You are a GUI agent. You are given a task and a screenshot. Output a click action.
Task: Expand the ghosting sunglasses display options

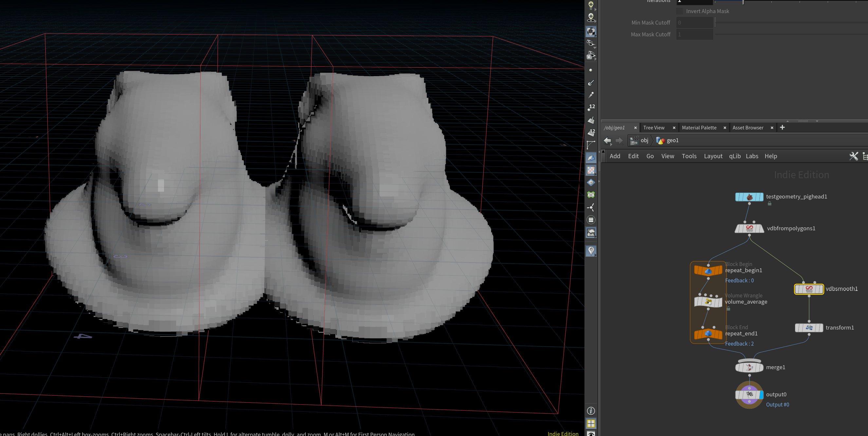click(x=595, y=48)
